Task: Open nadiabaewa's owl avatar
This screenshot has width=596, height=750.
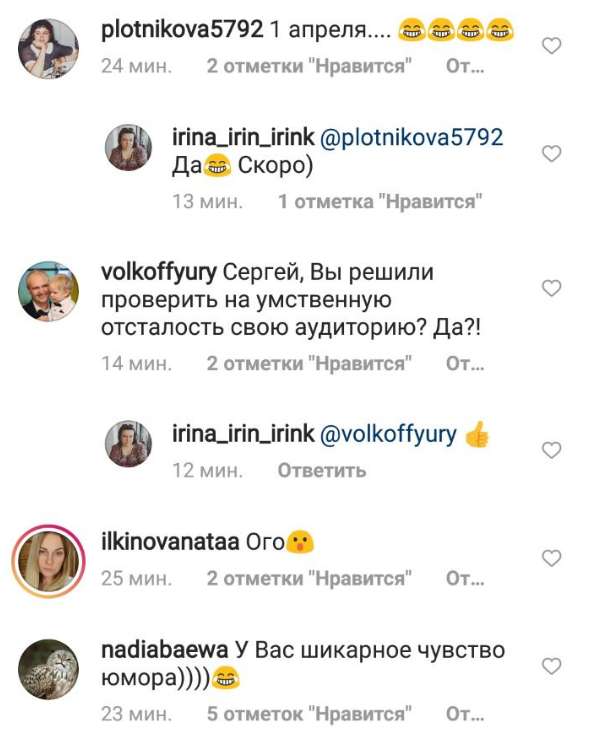Action: pyautogui.click(x=48, y=669)
